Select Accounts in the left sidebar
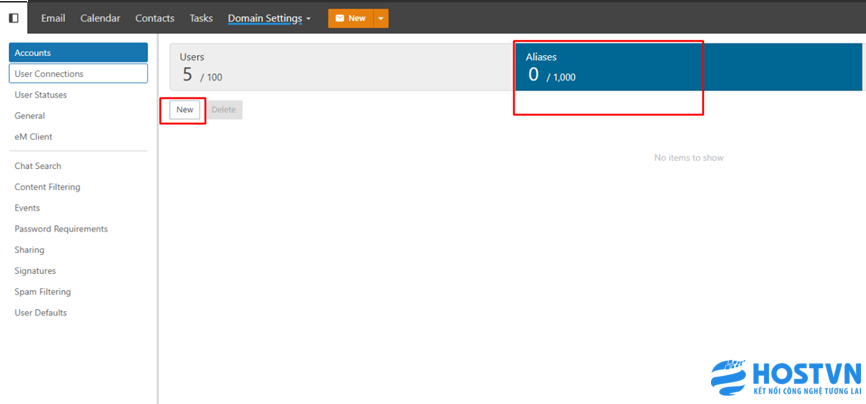Image resolution: width=866 pixels, height=404 pixels. pyautogui.click(x=78, y=53)
